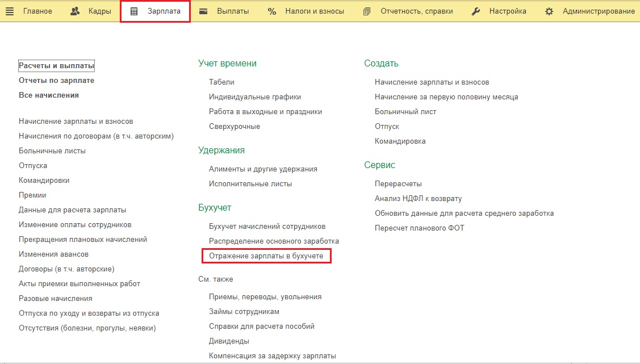Click the calculator icon for Зарплата
Viewport: 640px width, 364px height.
[134, 11]
